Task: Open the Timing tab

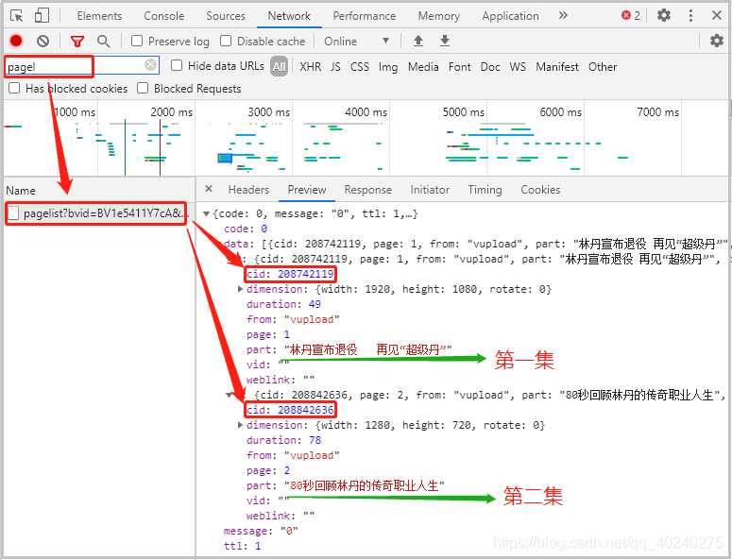Action: tap(485, 190)
